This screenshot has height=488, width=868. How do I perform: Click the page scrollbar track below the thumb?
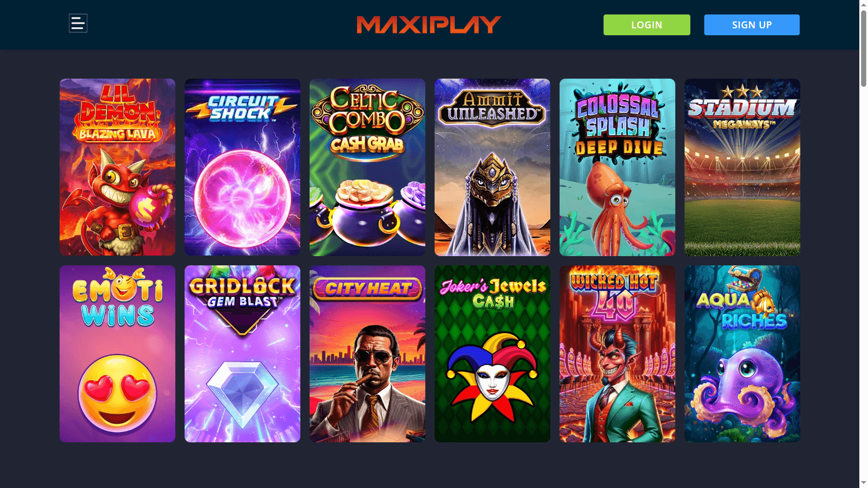pyautogui.click(x=863, y=282)
